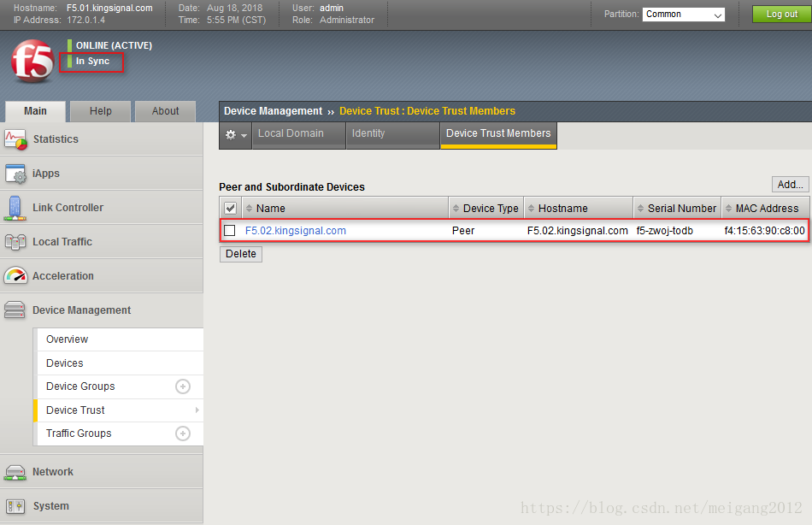Check the F5.02.kingsignal.com row checkbox

[230, 231]
